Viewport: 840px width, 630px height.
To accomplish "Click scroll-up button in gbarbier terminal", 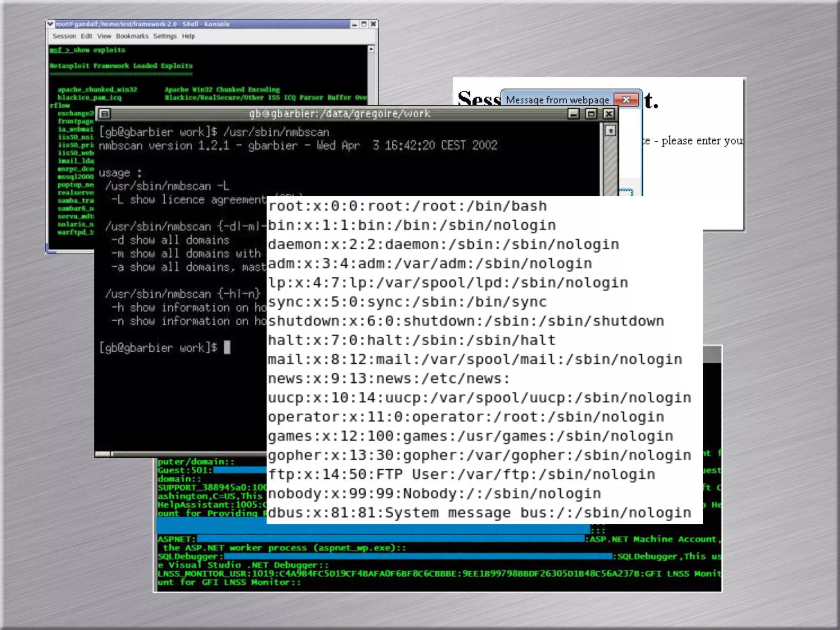I will (x=610, y=131).
